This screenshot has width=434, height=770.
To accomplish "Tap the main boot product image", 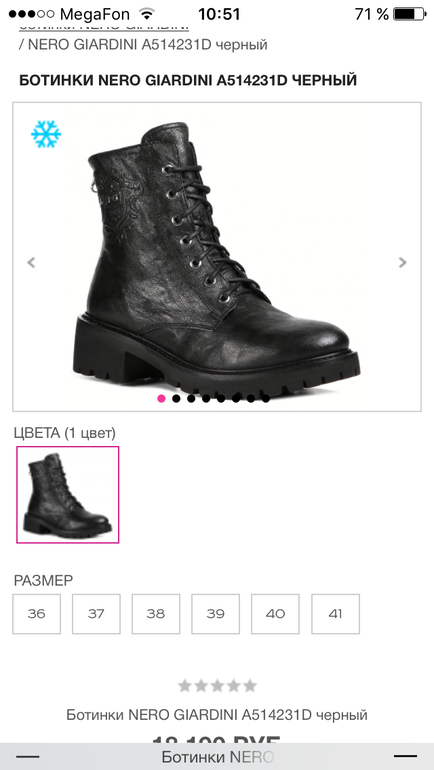I will coord(217,257).
